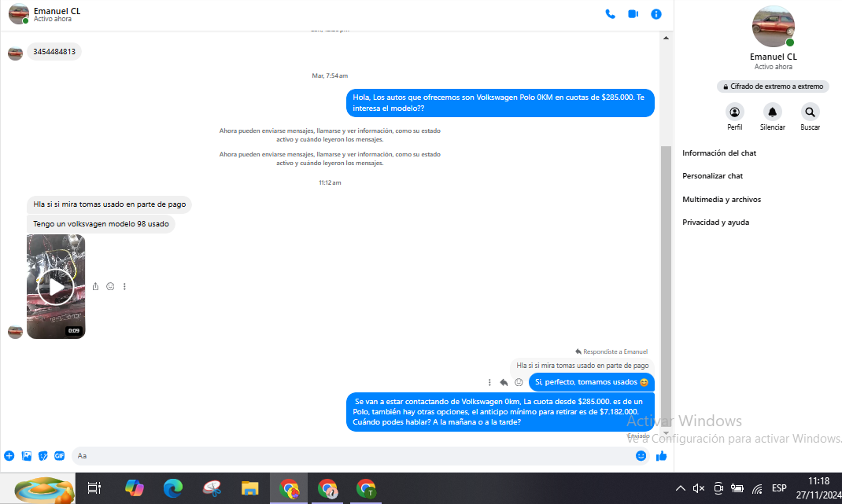842x504 pixels.
Task: Switch to the first Chrome taskbar window
Action: (x=289, y=488)
